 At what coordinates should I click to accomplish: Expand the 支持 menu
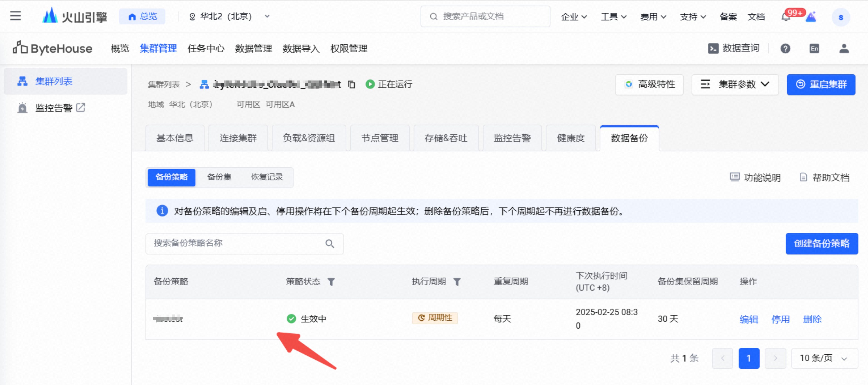tap(693, 17)
